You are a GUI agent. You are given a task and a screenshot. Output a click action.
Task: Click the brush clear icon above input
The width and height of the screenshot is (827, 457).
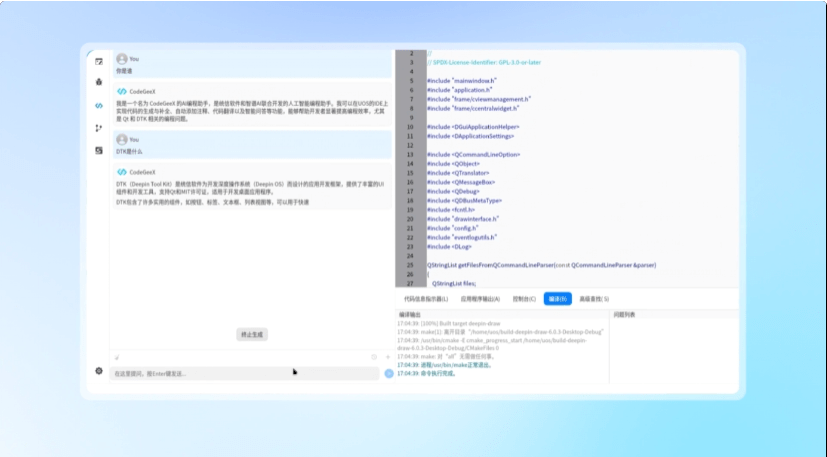tap(117, 358)
